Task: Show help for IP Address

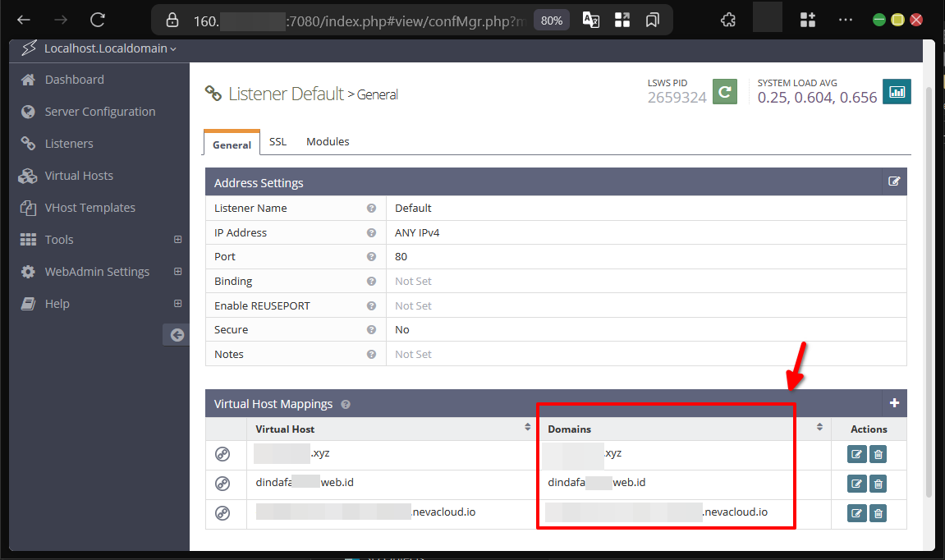Action: pyautogui.click(x=371, y=232)
